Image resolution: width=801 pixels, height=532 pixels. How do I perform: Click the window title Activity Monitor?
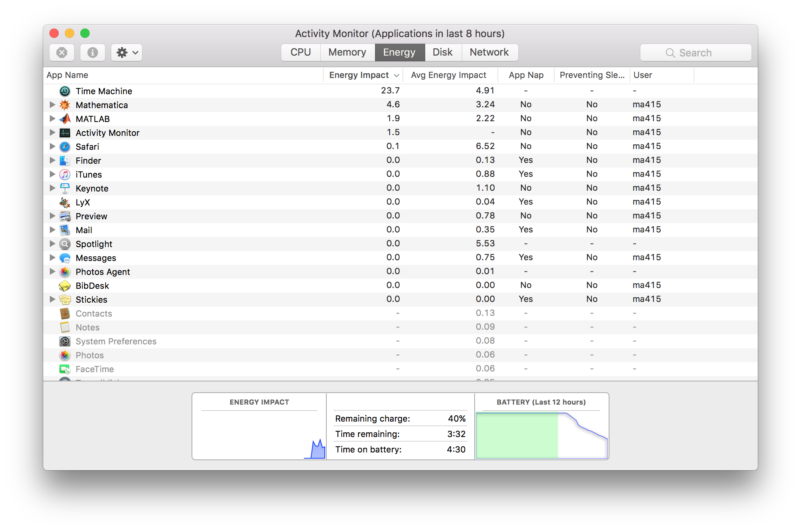(x=400, y=34)
